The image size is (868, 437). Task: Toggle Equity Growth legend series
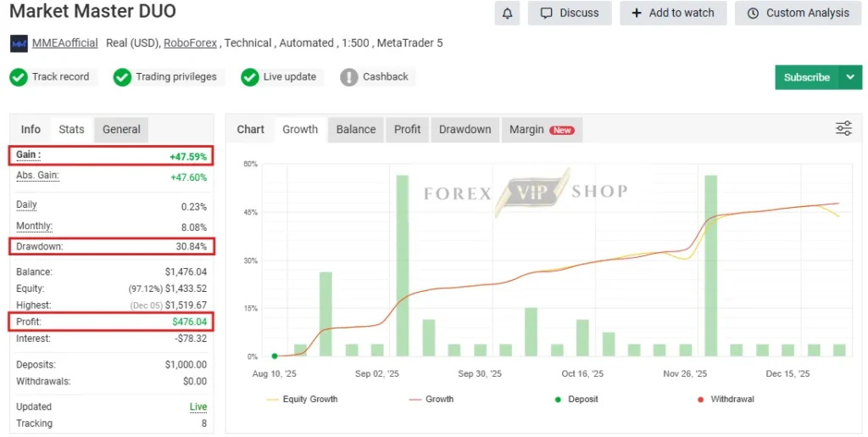tap(302, 400)
